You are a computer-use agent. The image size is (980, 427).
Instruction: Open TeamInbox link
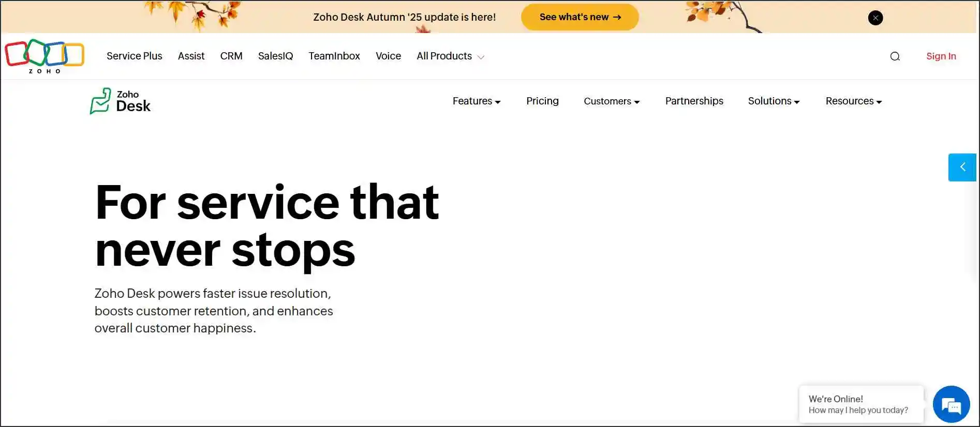(x=334, y=56)
